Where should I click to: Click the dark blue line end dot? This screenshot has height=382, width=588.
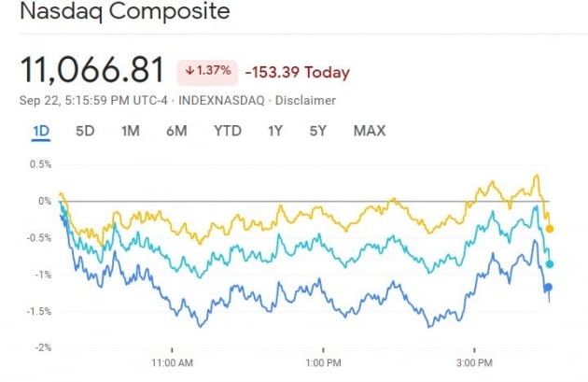click(549, 288)
